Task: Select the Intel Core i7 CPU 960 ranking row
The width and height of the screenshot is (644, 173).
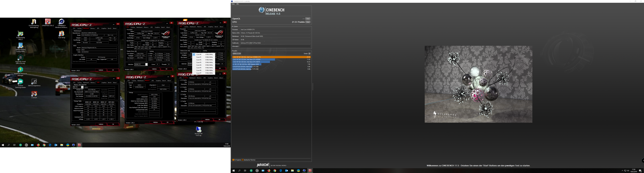Action: (x=271, y=67)
